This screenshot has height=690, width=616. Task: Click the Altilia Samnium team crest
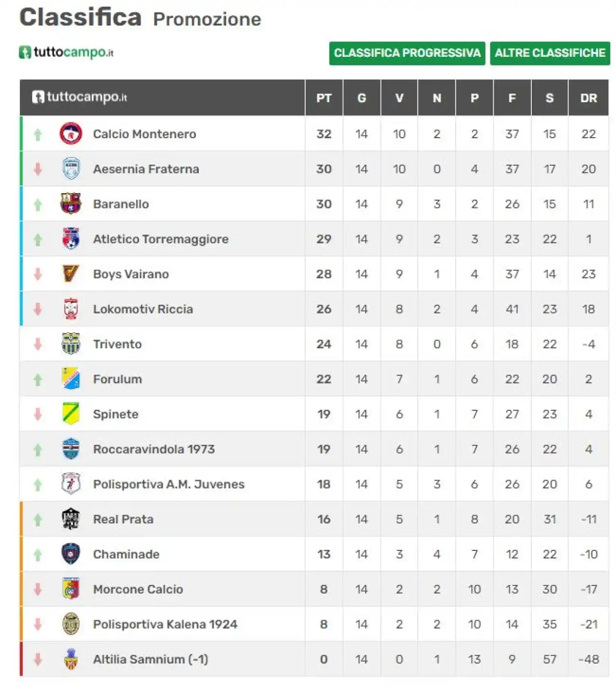(71, 659)
